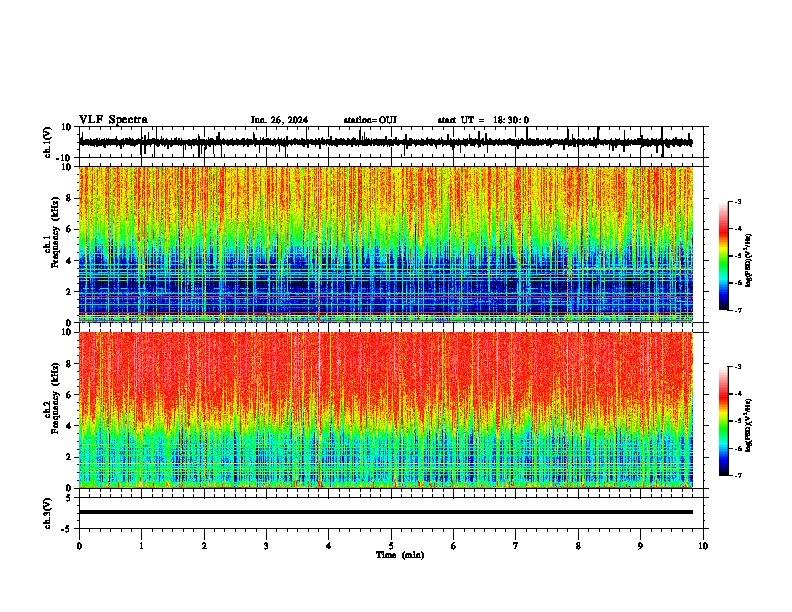Click the "4" tick on the Time axis
Image resolution: width=792 pixels, height=612 pixels.
tap(329, 546)
